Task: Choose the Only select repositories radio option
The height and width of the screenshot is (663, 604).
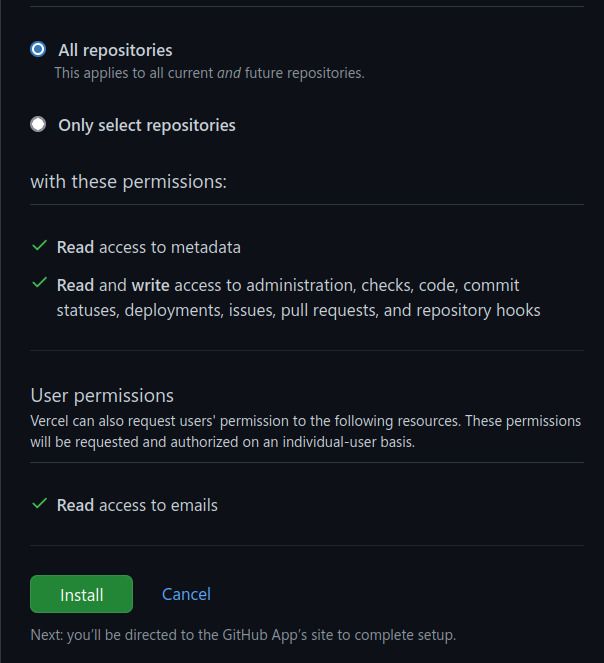Action: [x=38, y=124]
